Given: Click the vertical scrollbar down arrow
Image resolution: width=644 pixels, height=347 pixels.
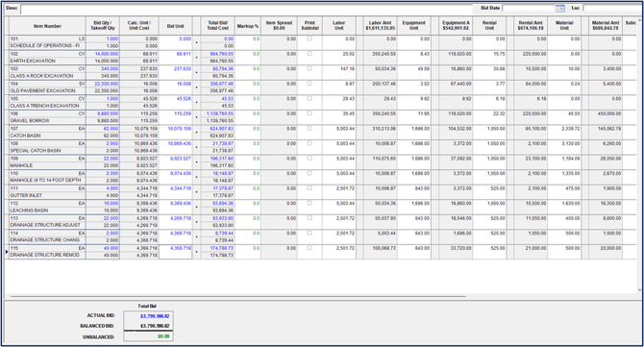Looking at the screenshot, I should [639, 290].
